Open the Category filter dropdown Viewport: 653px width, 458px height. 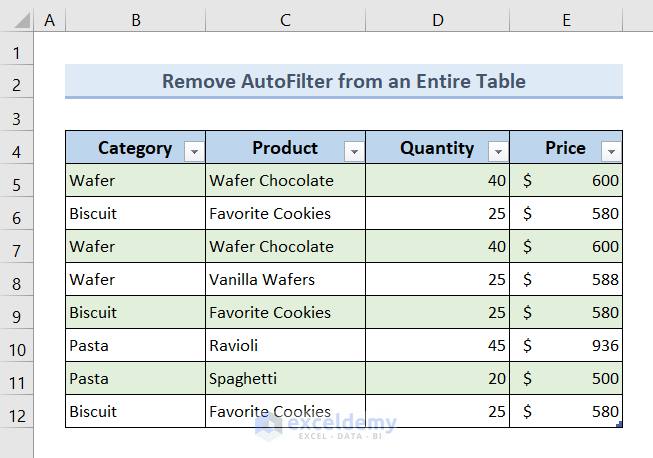coord(195,151)
